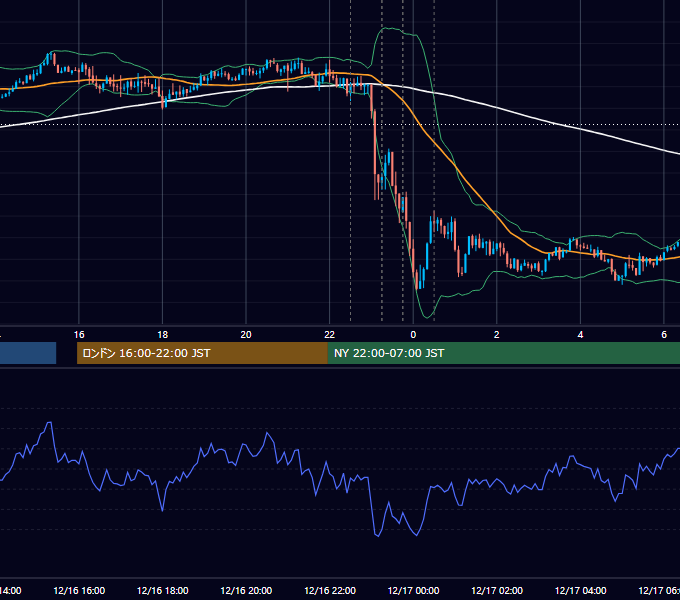
Task: Click the '12/17 02:00' oscillator time label
Action: coord(497,590)
